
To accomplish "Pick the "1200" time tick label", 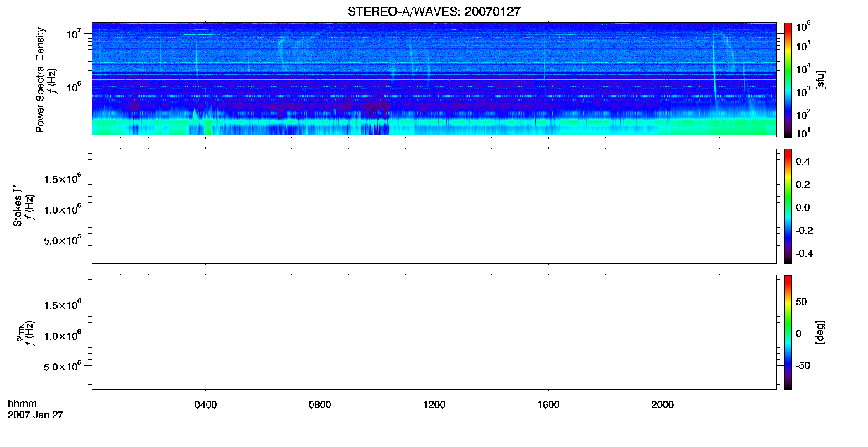I will click(434, 405).
